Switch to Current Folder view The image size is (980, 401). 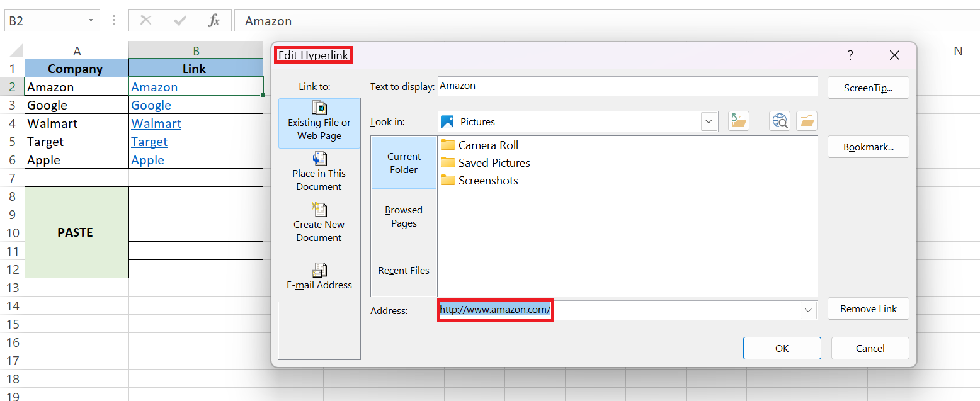404,163
